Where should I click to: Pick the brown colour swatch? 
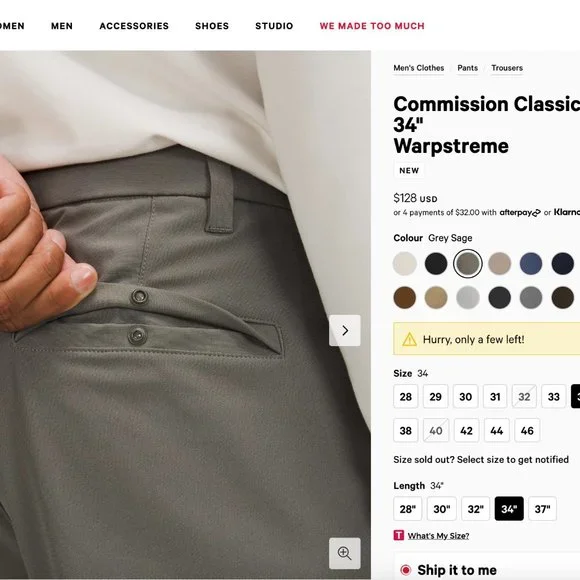point(405,297)
